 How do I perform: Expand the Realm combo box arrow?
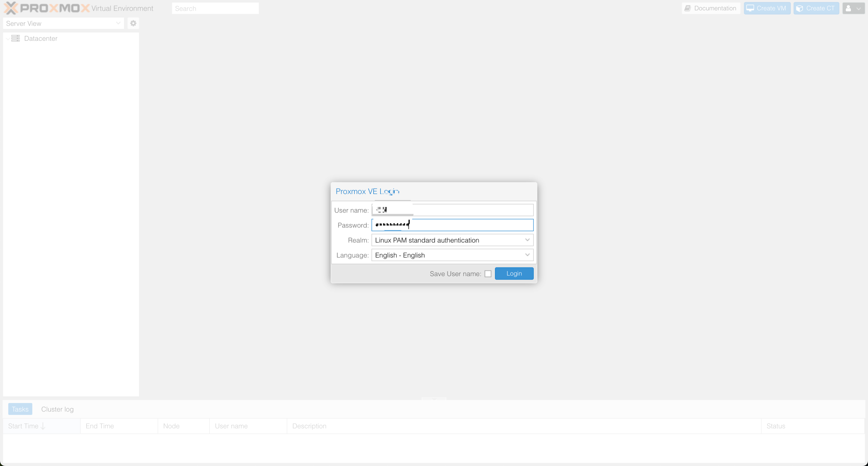[x=527, y=240]
